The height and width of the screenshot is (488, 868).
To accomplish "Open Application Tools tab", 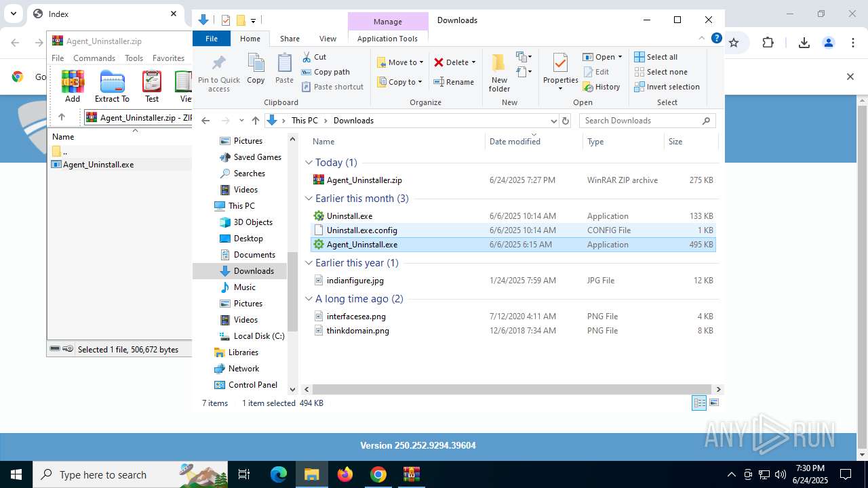I will pos(387,39).
